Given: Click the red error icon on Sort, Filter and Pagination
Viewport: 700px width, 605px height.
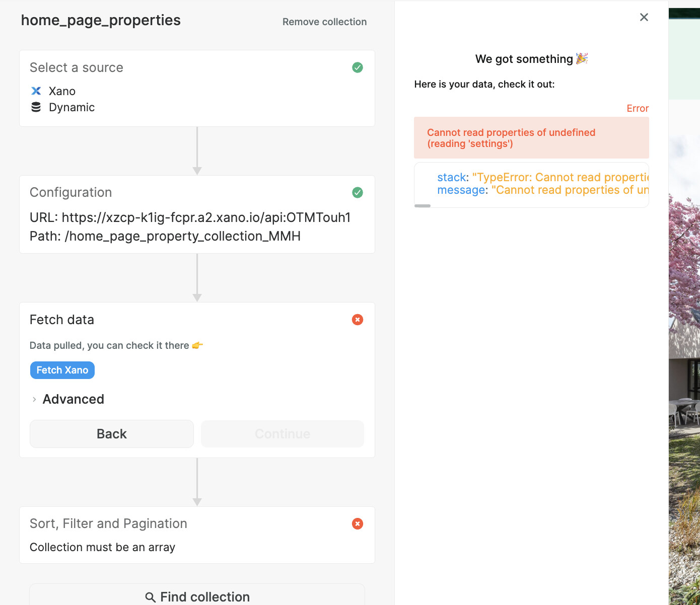Looking at the screenshot, I should coord(358,523).
